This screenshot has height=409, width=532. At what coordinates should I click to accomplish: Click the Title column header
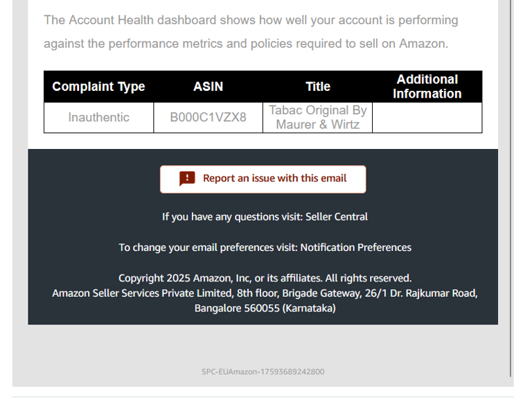pos(317,87)
